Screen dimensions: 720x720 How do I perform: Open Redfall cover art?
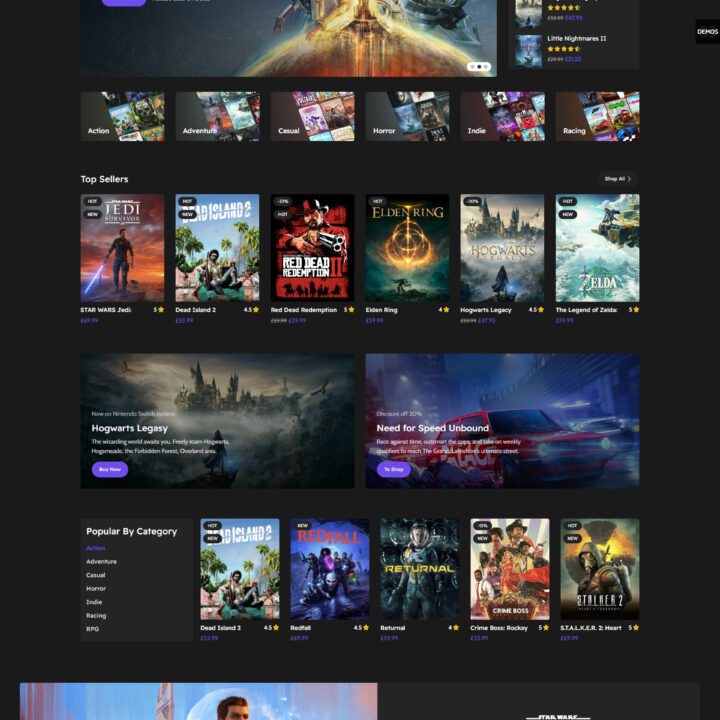point(330,569)
